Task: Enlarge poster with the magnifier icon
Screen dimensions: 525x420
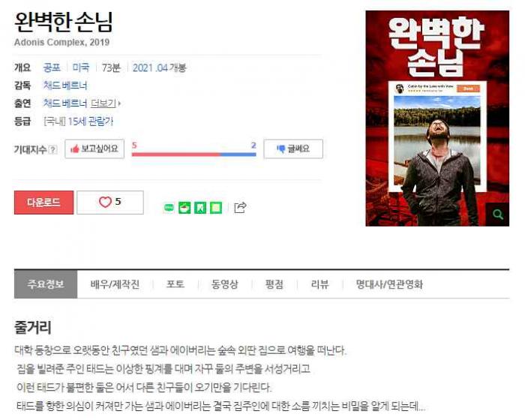Action: coord(497,214)
